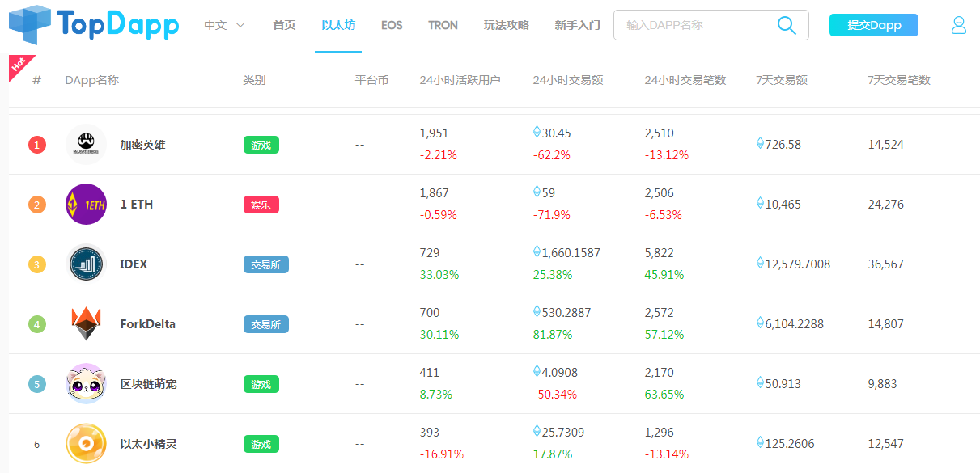Screen dimensions: 980x473
Task: Click the 平台币 column header
Action: (x=371, y=80)
